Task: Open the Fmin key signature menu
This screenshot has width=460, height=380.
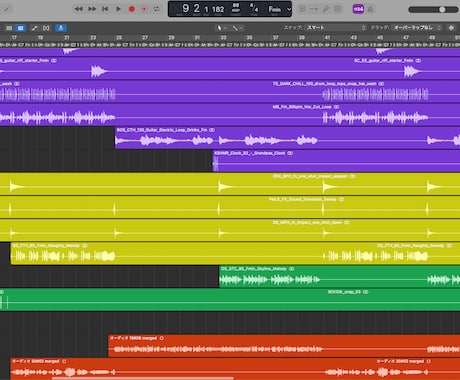Action: pos(275,9)
